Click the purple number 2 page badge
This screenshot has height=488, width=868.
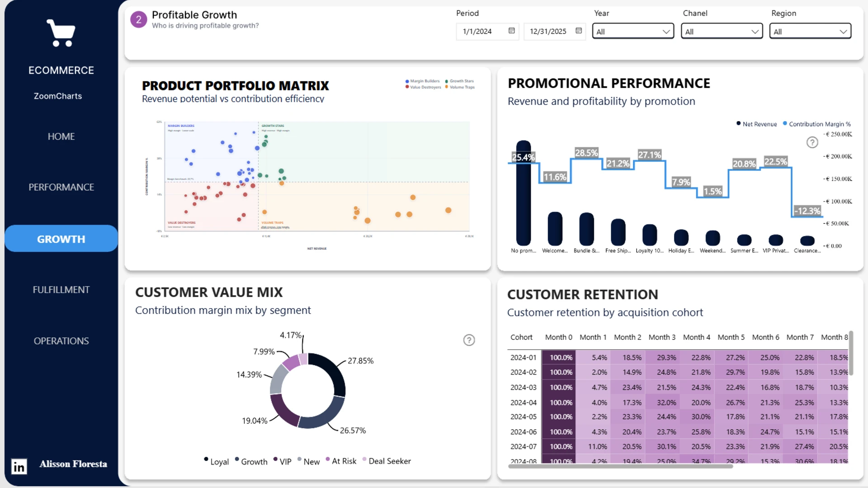point(139,19)
